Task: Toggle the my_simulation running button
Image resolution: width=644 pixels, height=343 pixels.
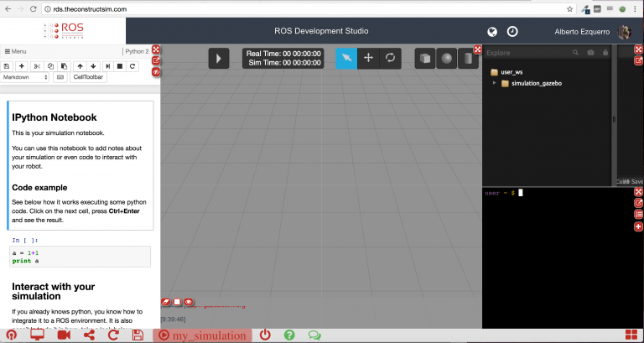Action: tap(202, 335)
